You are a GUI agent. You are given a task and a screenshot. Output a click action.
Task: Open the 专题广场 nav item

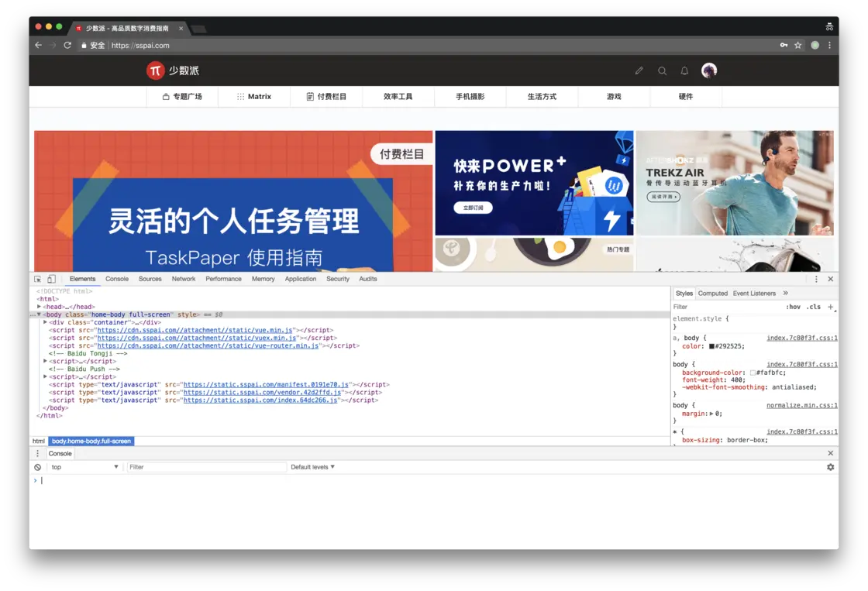click(182, 96)
